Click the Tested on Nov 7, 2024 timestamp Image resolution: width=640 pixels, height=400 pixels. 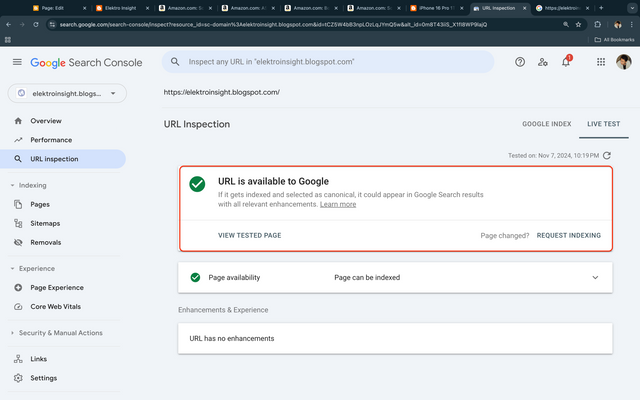click(x=553, y=156)
